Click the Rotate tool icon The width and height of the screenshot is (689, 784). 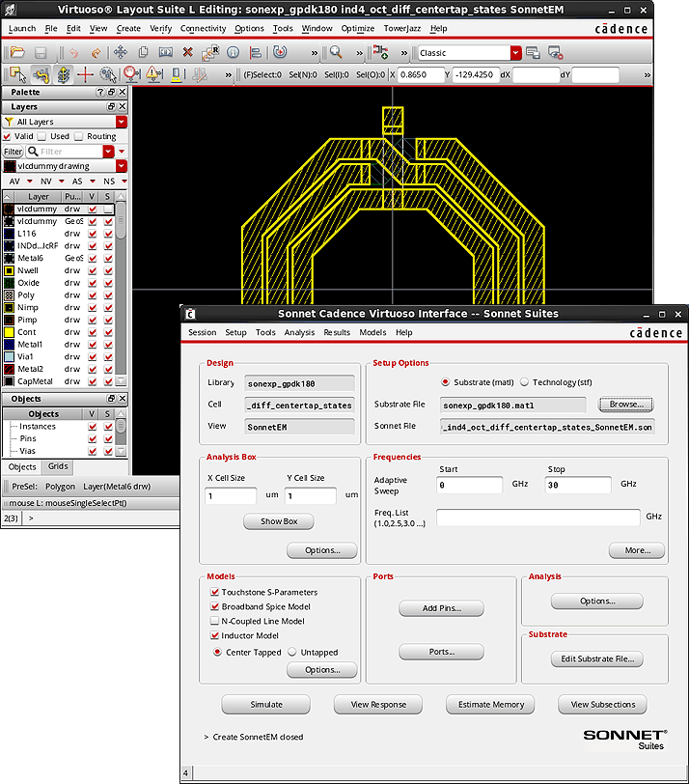click(x=280, y=52)
